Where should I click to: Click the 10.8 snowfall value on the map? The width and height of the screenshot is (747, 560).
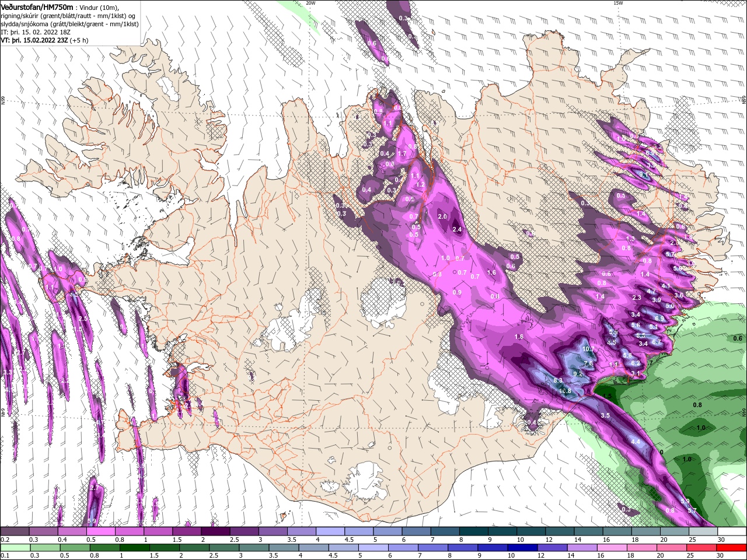coord(565,391)
